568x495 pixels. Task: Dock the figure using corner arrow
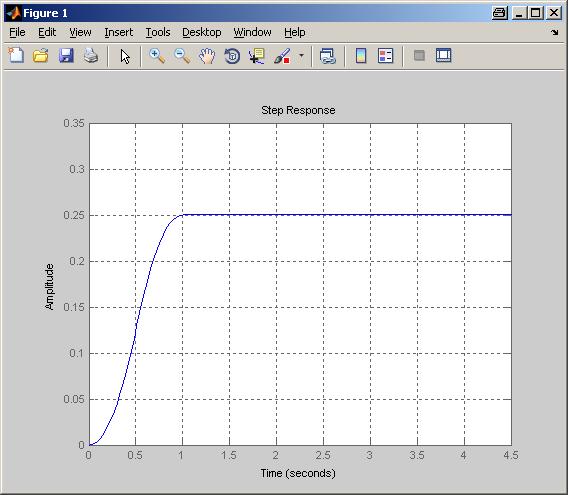point(555,32)
